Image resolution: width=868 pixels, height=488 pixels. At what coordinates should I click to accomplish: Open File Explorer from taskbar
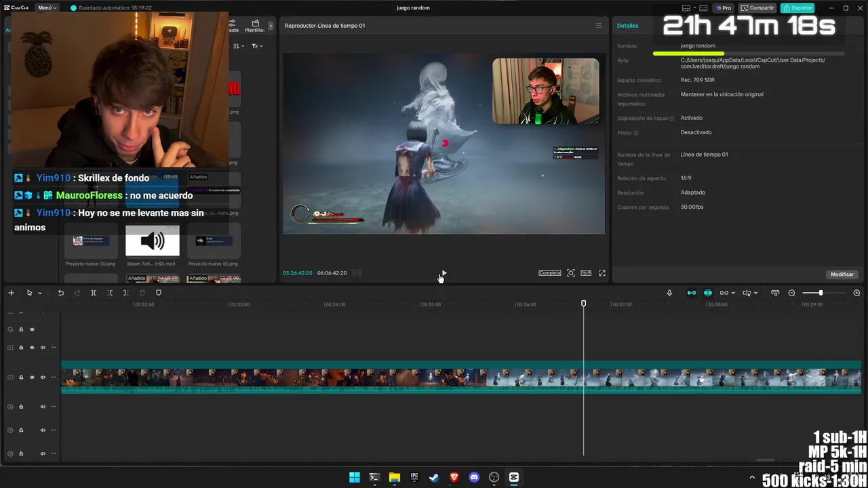(x=395, y=477)
